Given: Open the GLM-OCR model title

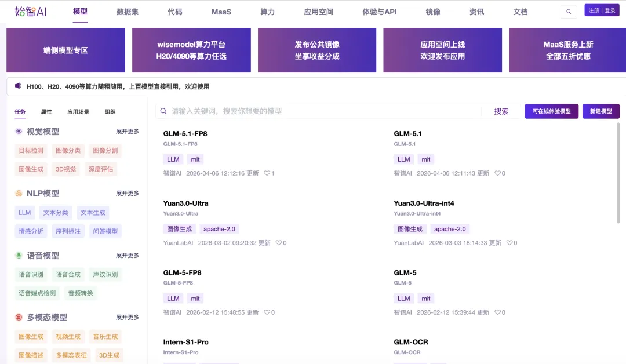Looking at the screenshot, I should (x=411, y=342).
